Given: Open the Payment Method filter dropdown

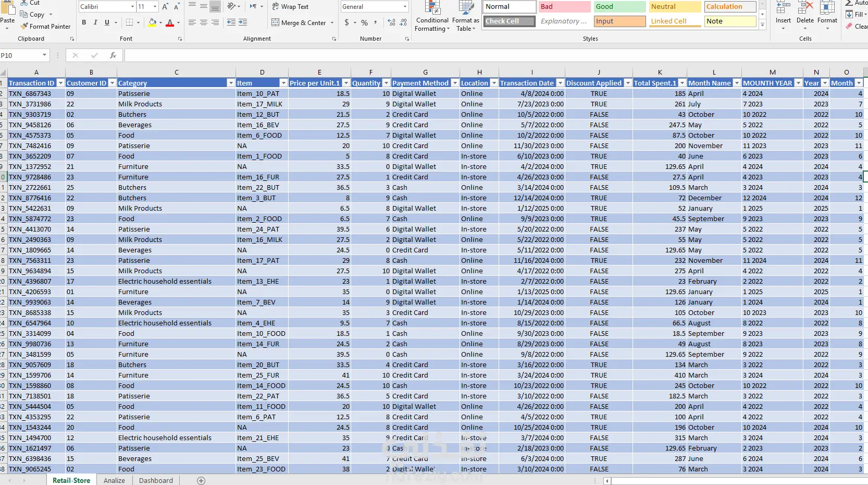Looking at the screenshot, I should click(455, 83).
